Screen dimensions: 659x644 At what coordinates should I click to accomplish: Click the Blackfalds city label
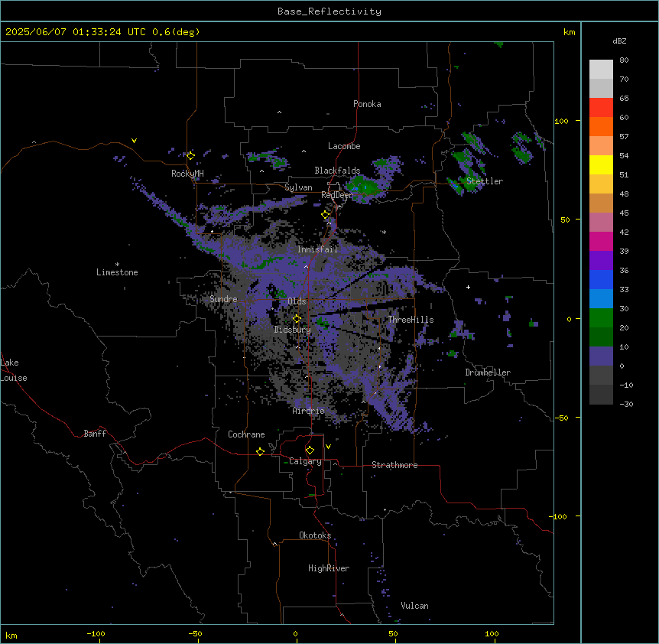coord(337,171)
